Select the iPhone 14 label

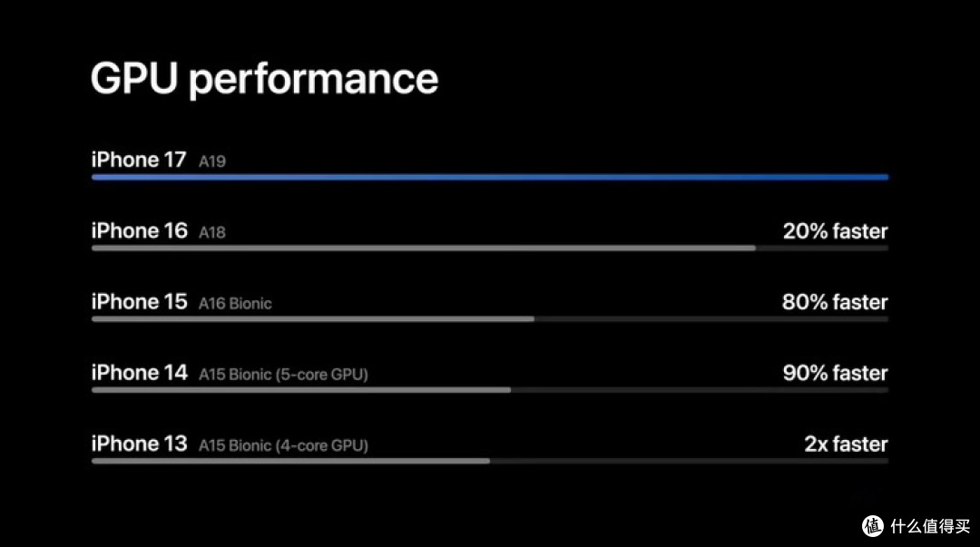[140, 373]
